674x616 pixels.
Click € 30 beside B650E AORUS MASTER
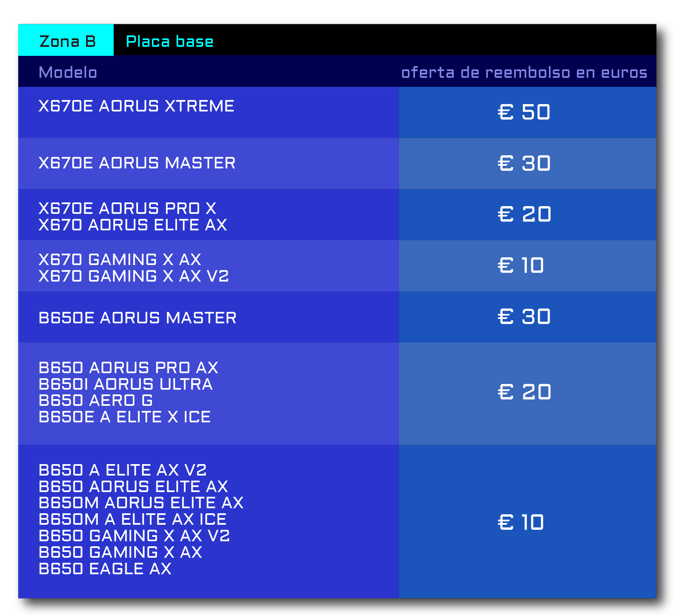[524, 317]
